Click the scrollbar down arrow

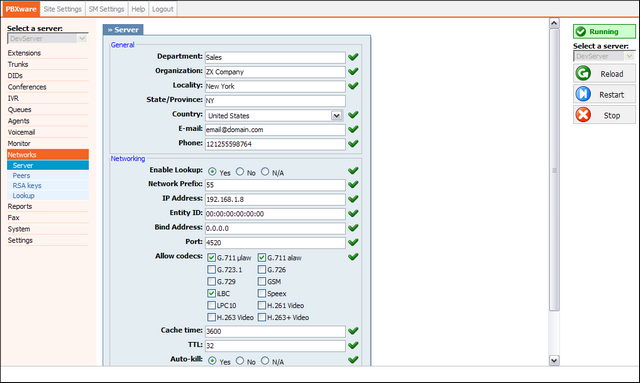pyautogui.click(x=554, y=360)
